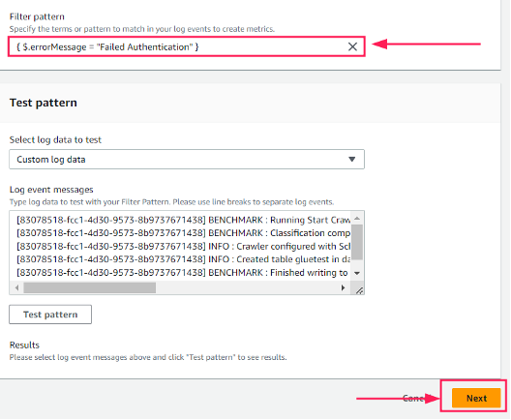
Task: Click the vertical scrollbar thumb in log messages
Action: point(357,242)
